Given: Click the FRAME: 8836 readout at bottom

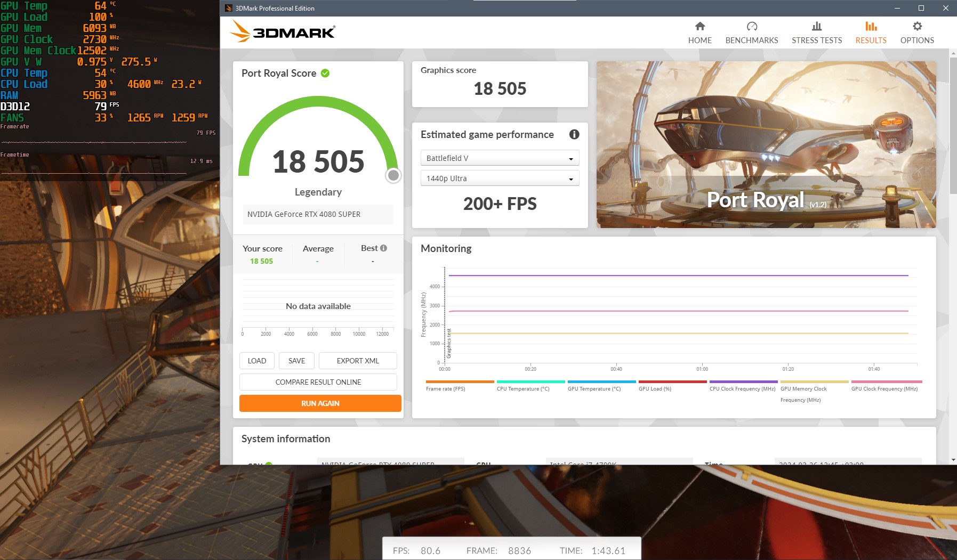Looking at the screenshot, I should click(498, 551).
